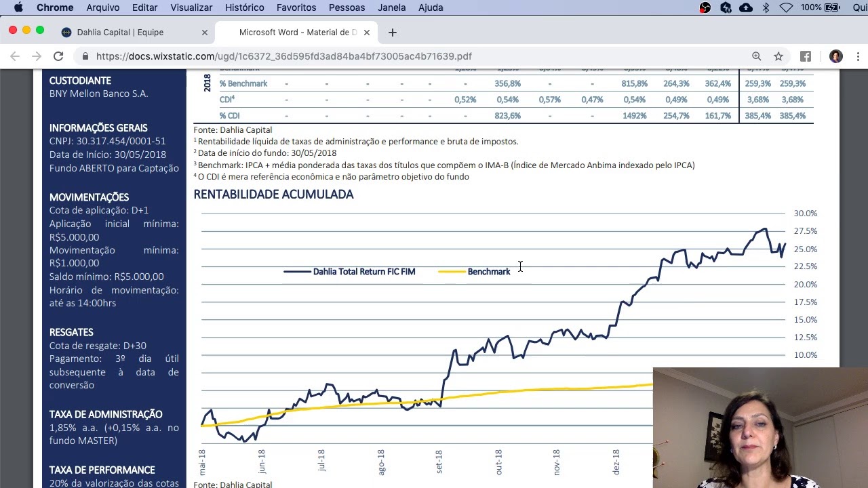Click the battery 100% indicator
The height and width of the screenshot is (488, 868).
821,7
